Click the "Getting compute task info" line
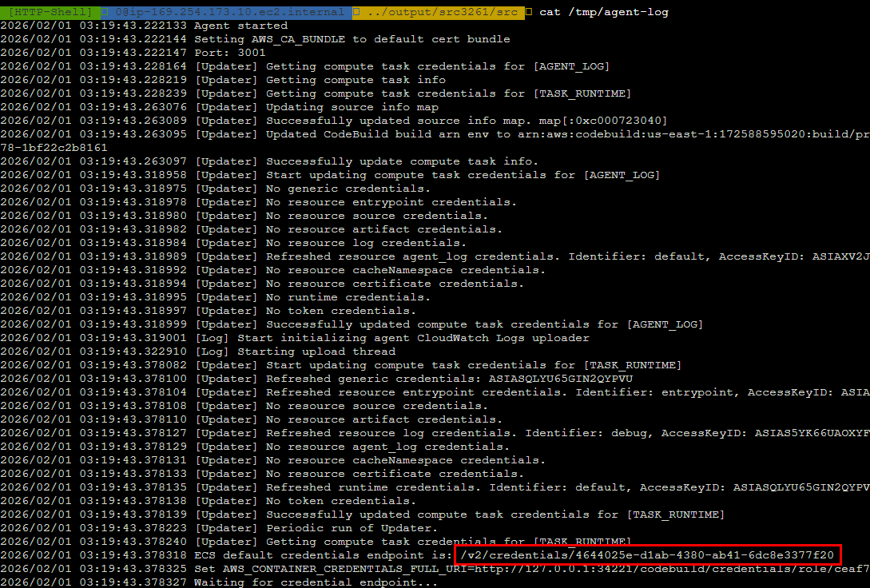 [356, 80]
